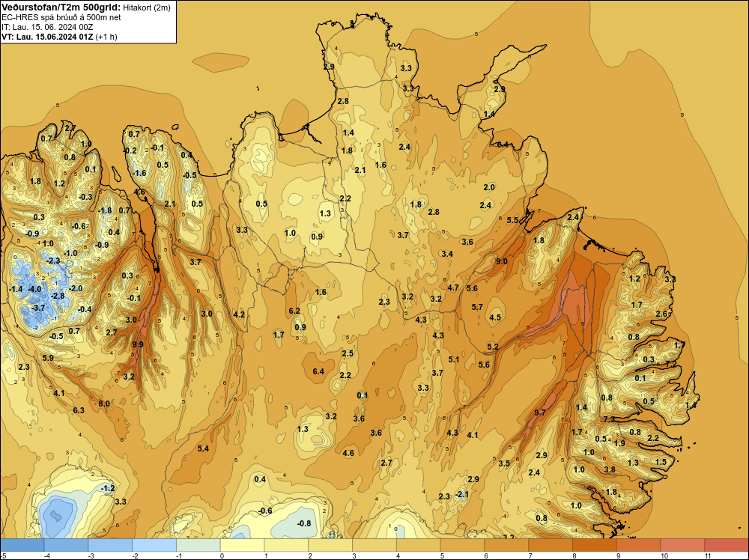Click the 5.5 temperature value
The width and height of the screenshot is (749, 560).
[x=512, y=220]
